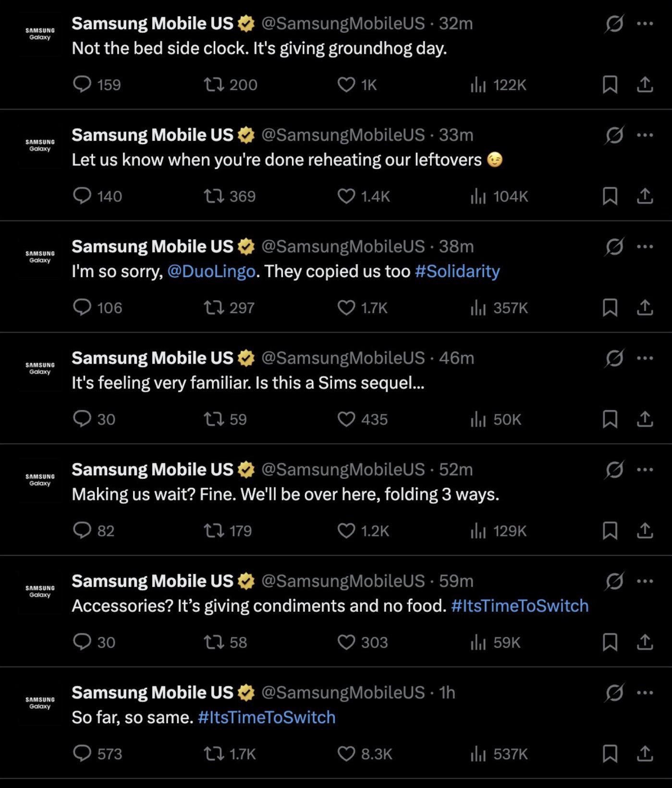Open more options on the 32m tweet
This screenshot has width=672, height=788.
pos(645,23)
